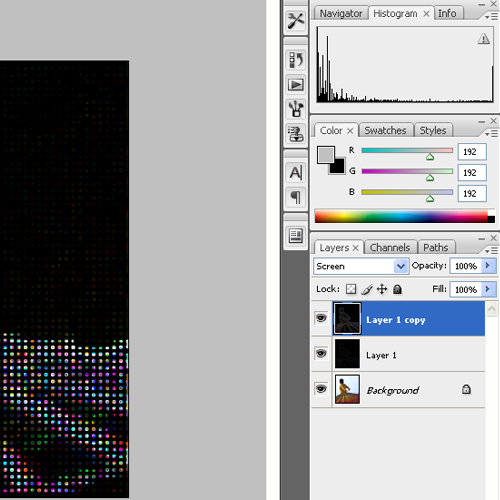500x500 pixels.
Task: Select the Layer 1 layer name
Action: [x=381, y=355]
